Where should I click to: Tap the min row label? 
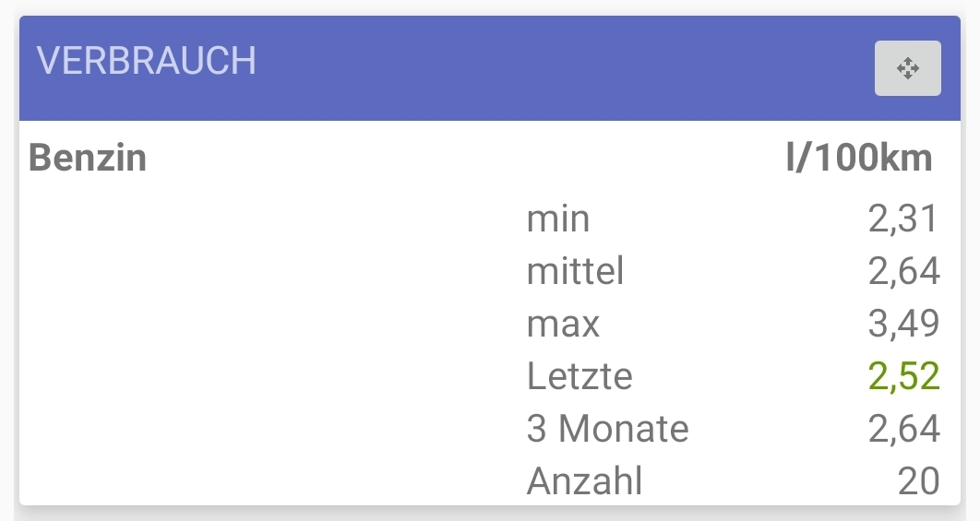pos(557,219)
